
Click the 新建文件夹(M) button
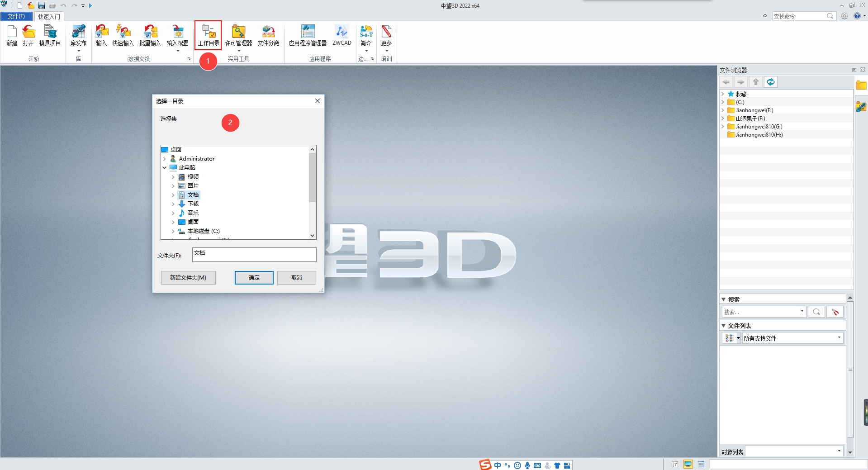pyautogui.click(x=188, y=277)
